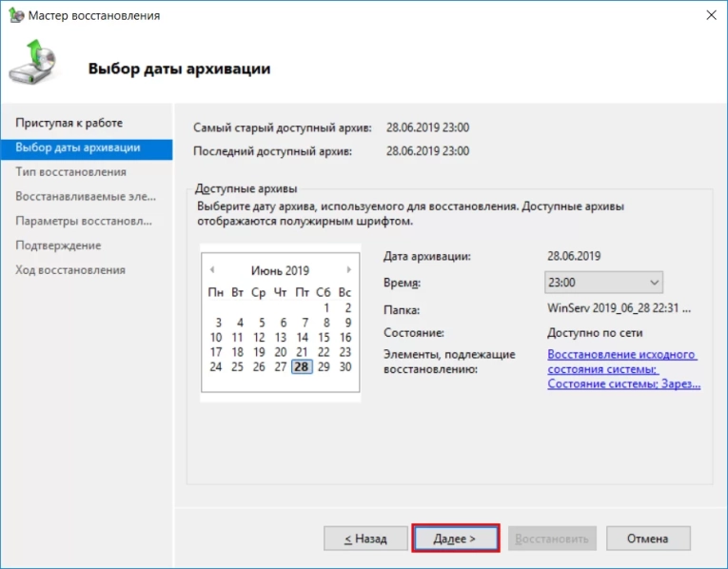This screenshot has height=569, width=728.
Task: Click the Отмена button
Action: [x=648, y=539]
